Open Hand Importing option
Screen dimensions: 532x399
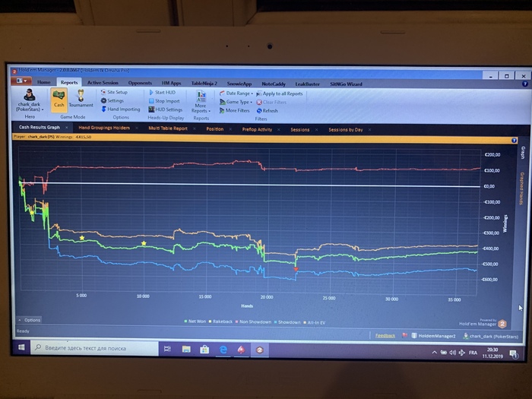(x=120, y=109)
